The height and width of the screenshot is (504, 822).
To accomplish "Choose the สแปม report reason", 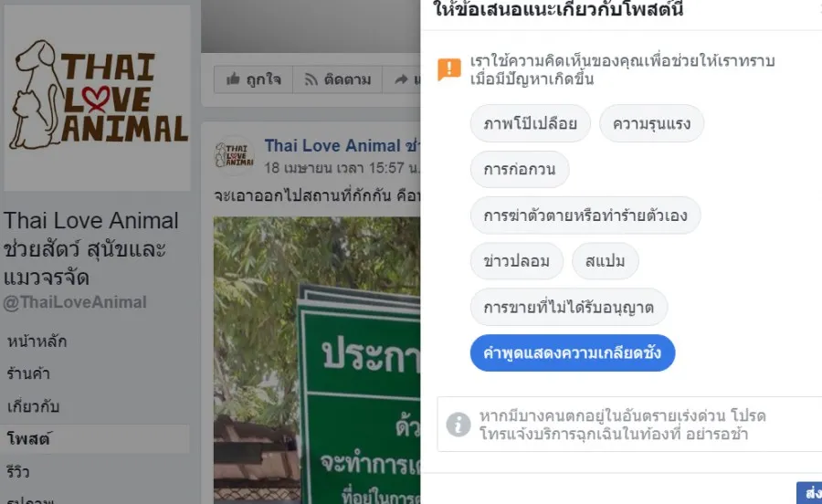I will [x=605, y=261].
